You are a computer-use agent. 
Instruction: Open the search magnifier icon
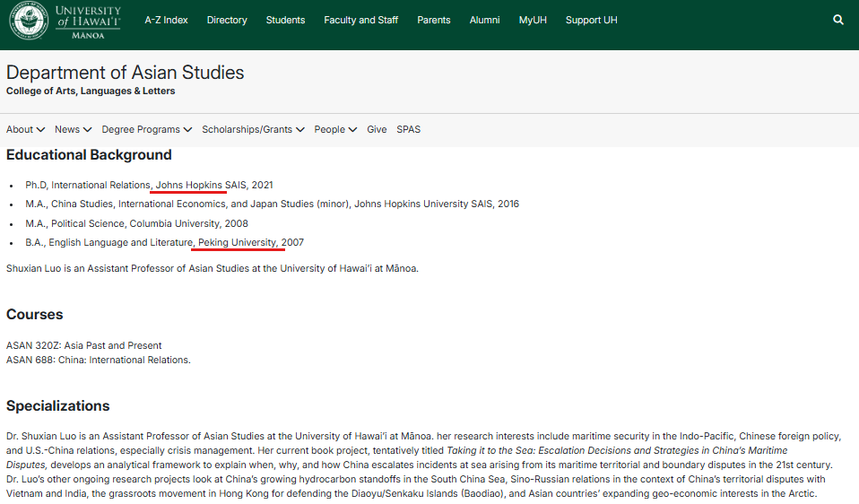pos(837,20)
